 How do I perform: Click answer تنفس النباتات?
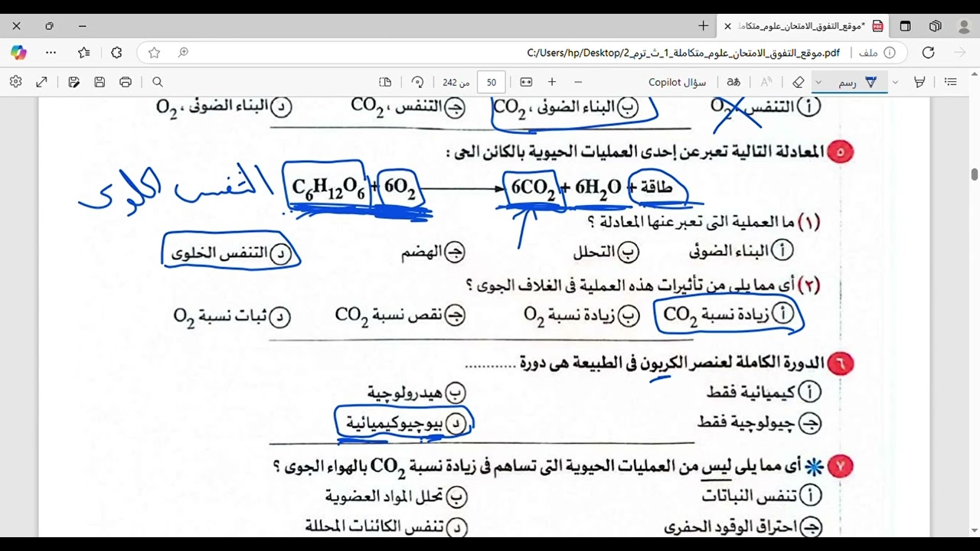[762, 496]
